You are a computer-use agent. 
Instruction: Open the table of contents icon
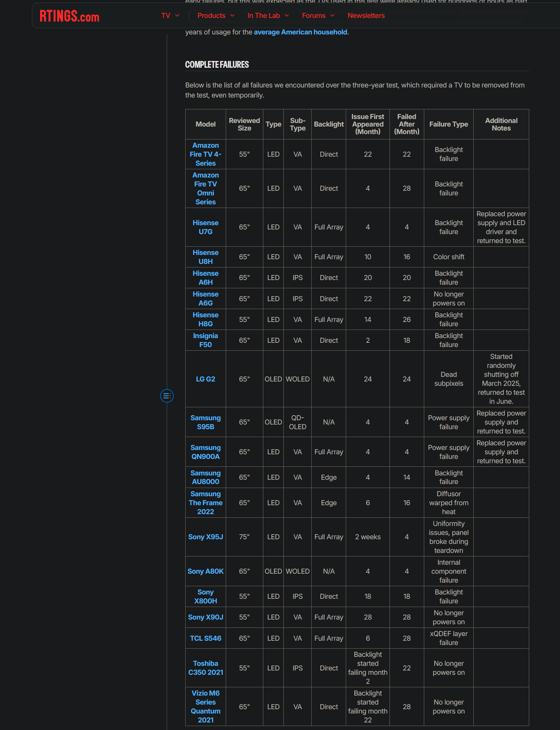pyautogui.click(x=167, y=396)
